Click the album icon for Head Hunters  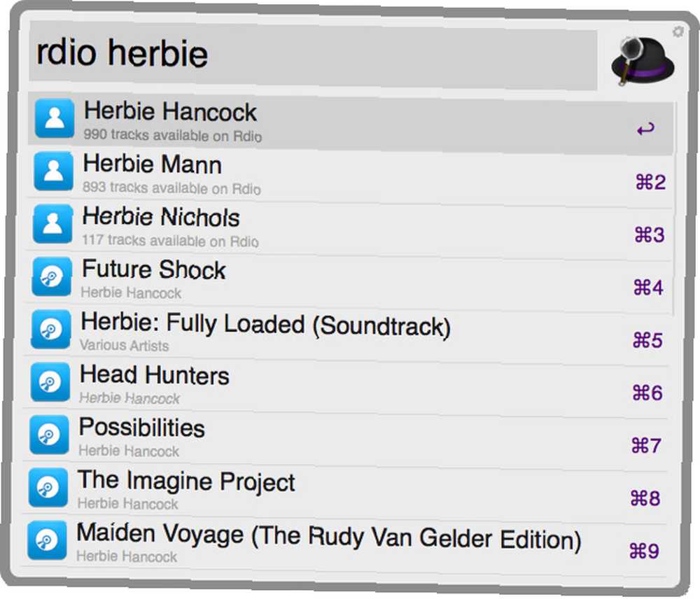[x=50, y=381]
